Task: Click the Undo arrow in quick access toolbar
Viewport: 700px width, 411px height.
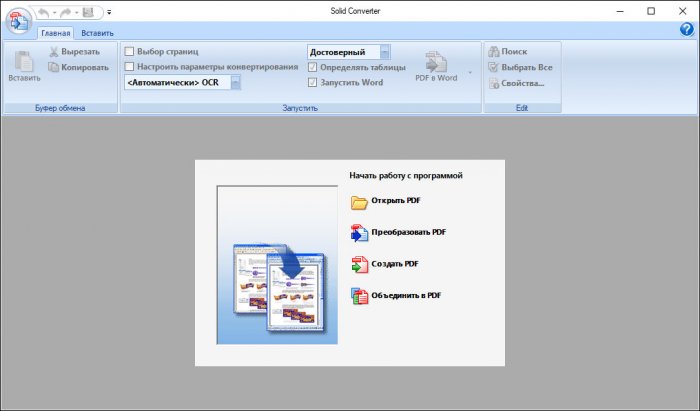Action: click(43, 12)
